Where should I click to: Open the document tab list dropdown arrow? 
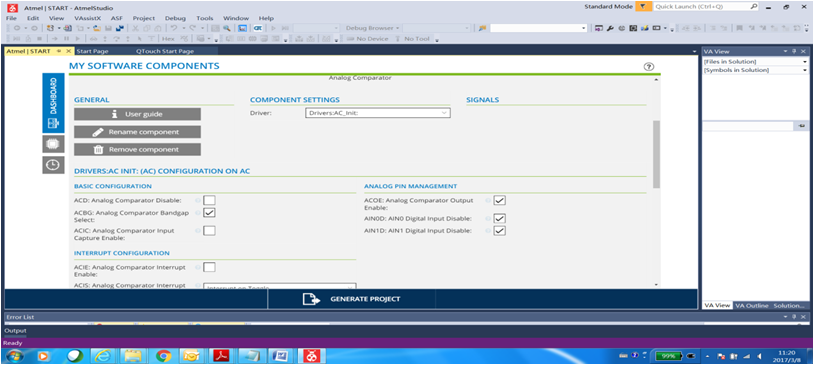click(x=695, y=51)
